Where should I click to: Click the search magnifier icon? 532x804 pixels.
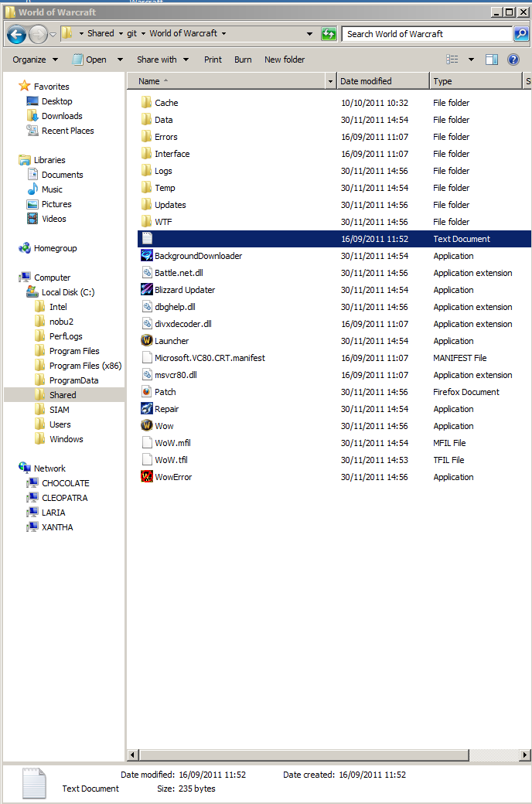click(521, 34)
